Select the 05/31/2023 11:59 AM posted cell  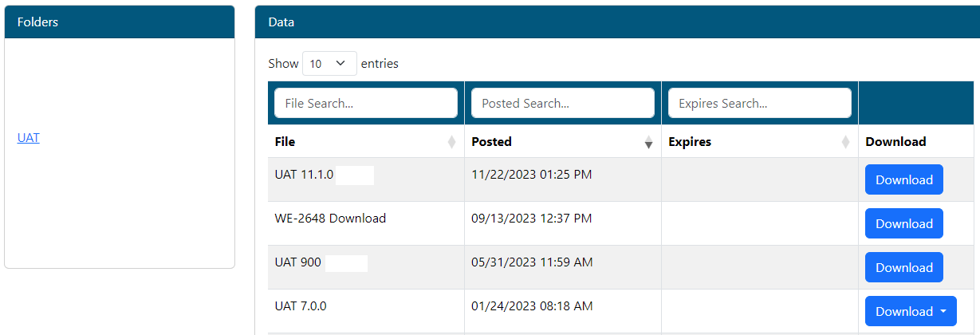click(531, 262)
